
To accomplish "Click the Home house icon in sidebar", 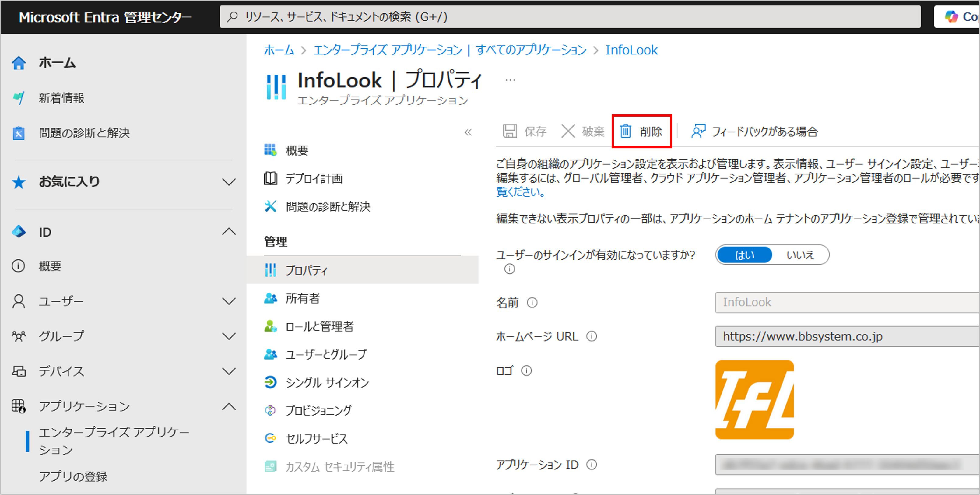I will tap(19, 63).
